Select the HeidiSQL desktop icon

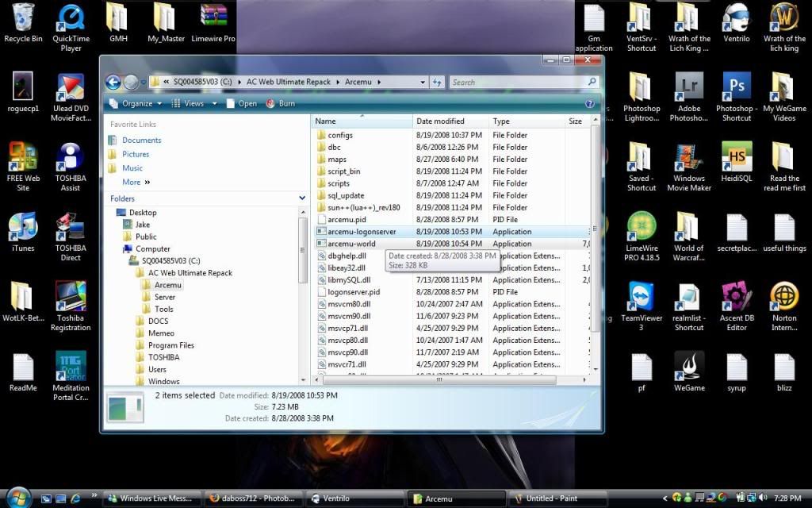coord(737,163)
